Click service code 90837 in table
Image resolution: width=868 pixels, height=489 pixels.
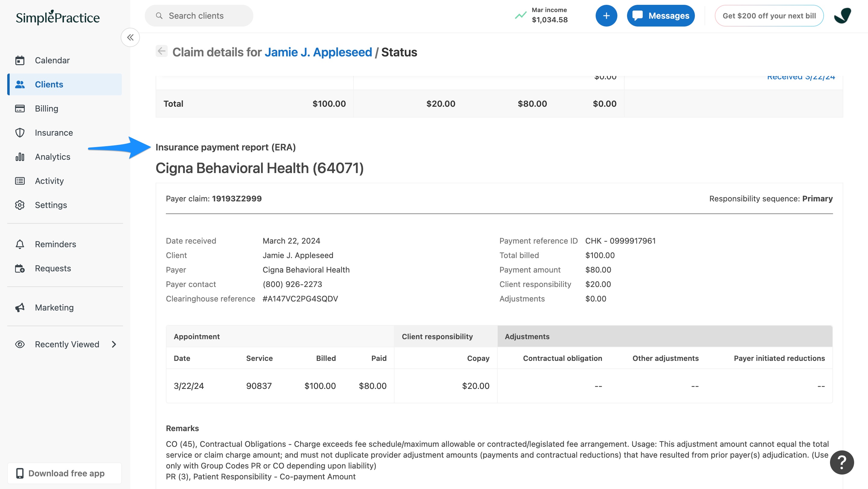[259, 386]
